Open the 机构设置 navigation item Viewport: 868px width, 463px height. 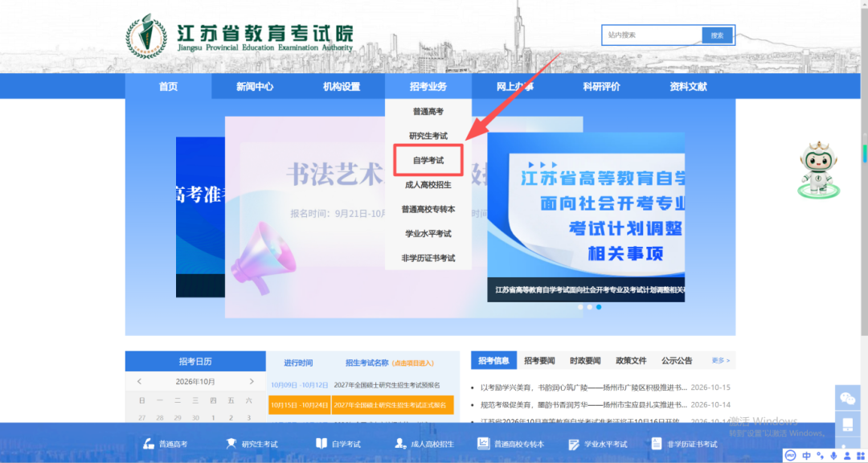342,86
